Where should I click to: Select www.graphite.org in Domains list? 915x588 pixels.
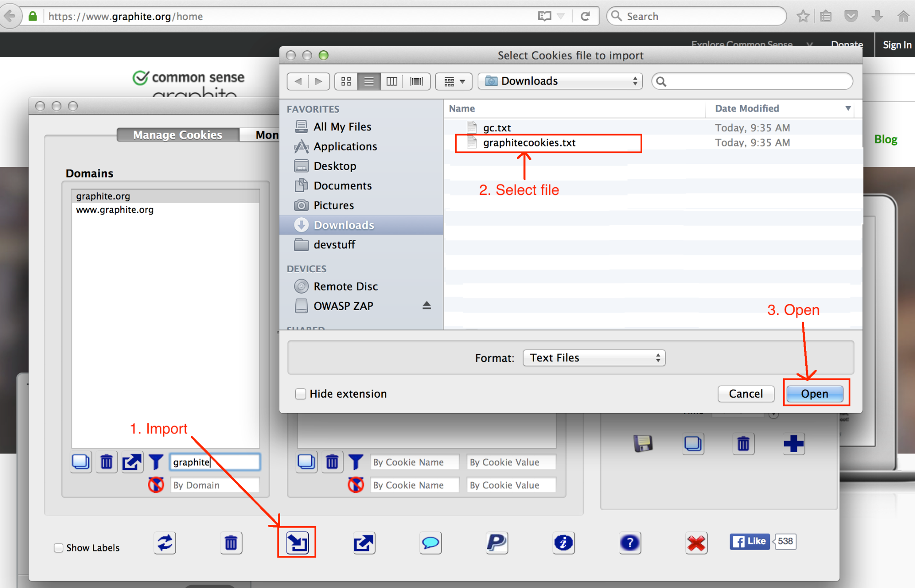click(x=165, y=210)
